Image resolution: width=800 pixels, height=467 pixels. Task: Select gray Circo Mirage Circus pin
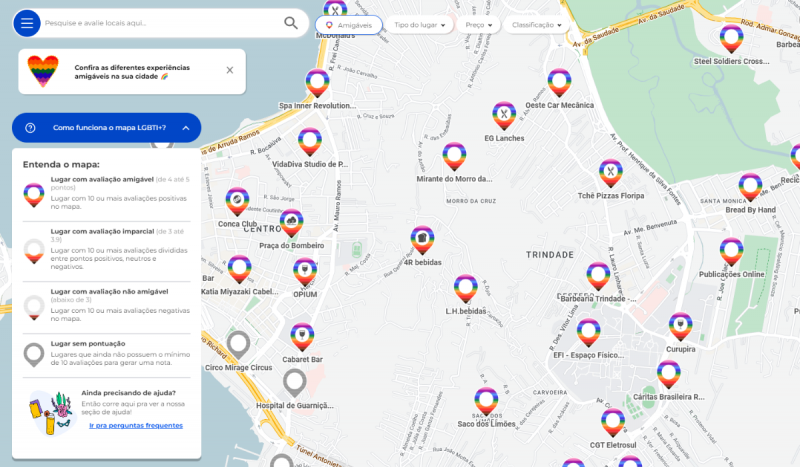(238, 345)
